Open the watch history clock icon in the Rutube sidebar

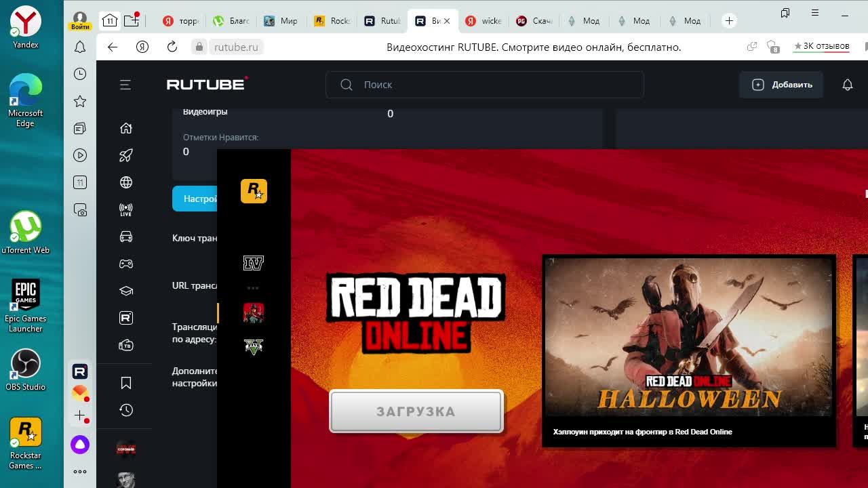pyautogui.click(x=126, y=410)
